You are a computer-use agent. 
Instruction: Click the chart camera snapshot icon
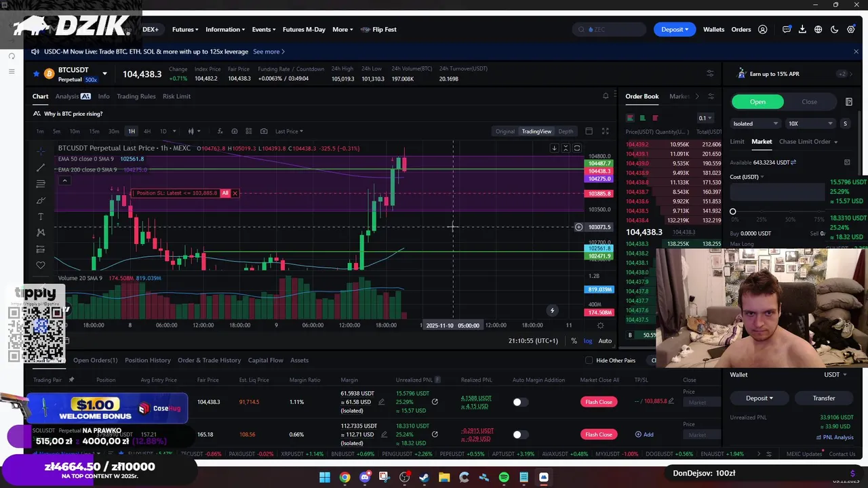pos(264,131)
